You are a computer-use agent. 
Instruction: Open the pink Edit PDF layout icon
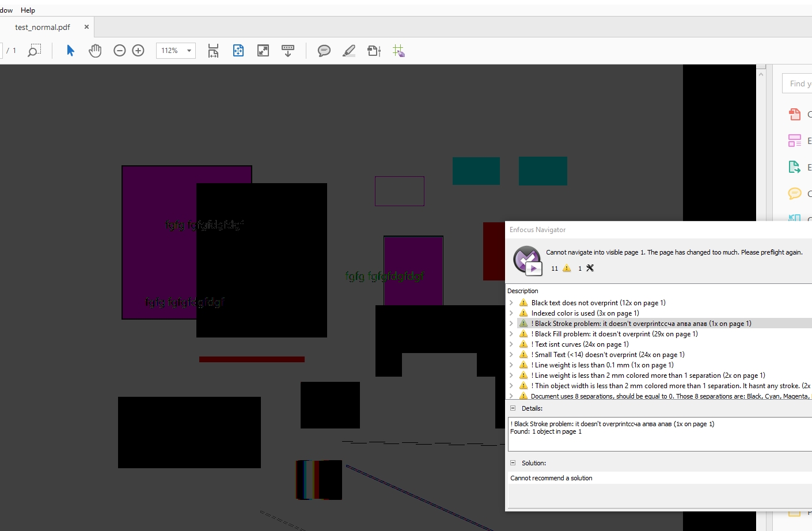795,141
